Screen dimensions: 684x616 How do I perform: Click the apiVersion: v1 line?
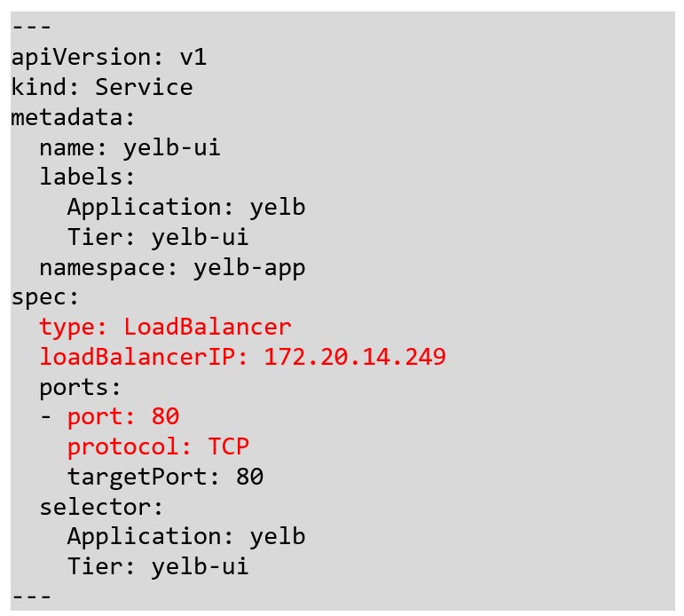pos(108,58)
